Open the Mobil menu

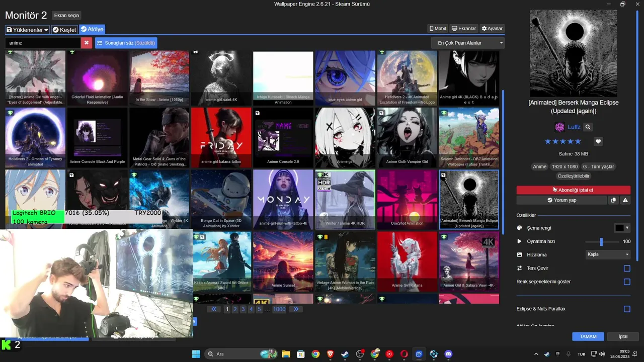tap(438, 29)
